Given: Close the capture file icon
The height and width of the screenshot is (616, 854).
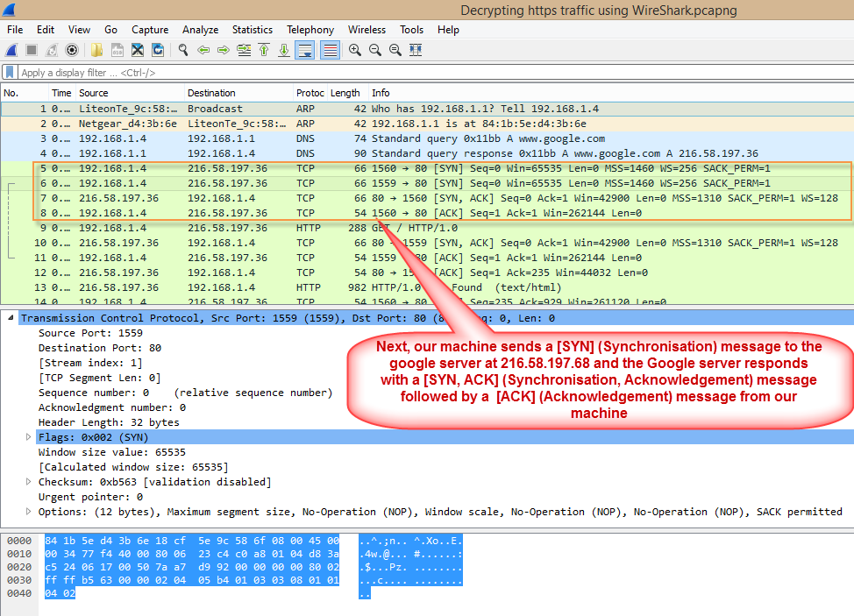Looking at the screenshot, I should (138, 50).
